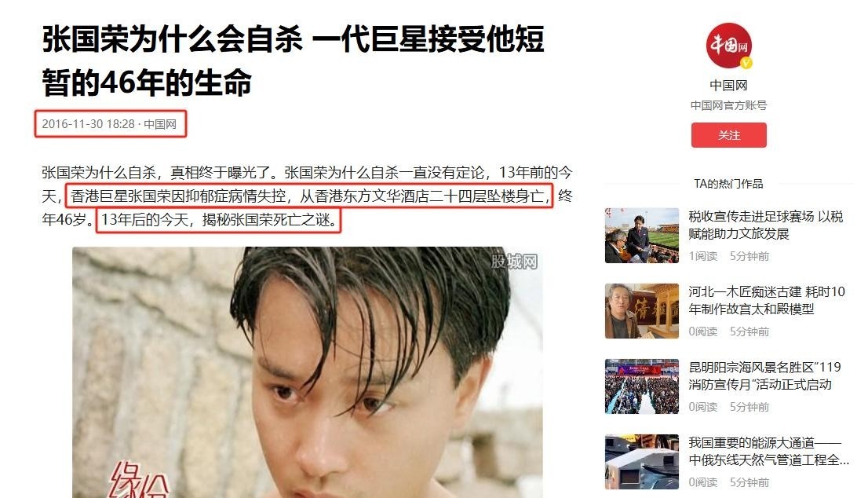
Task: Click the 2016-11-30 18:28 timestamp
Action: [89, 124]
